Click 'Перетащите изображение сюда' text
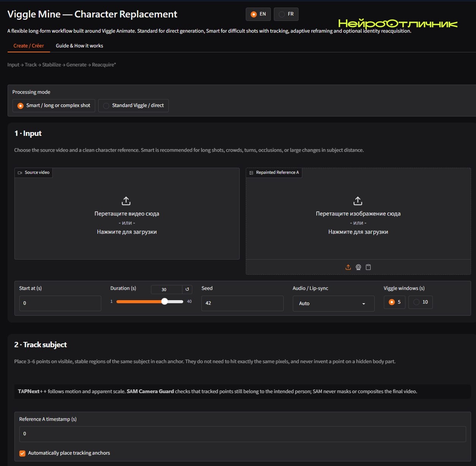Image resolution: width=476 pixels, height=466 pixels. pyautogui.click(x=358, y=214)
